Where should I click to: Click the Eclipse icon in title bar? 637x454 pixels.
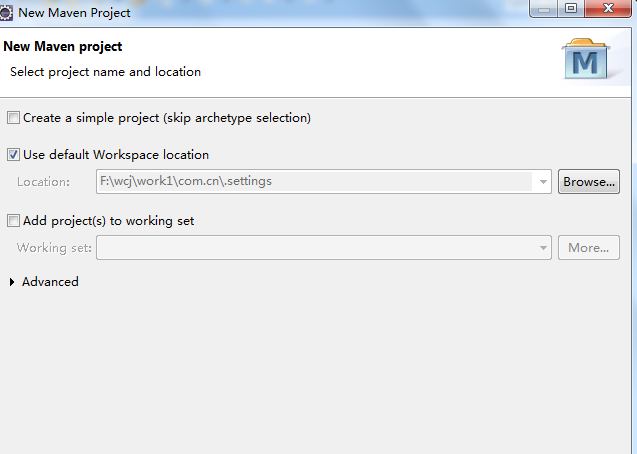click(6, 13)
